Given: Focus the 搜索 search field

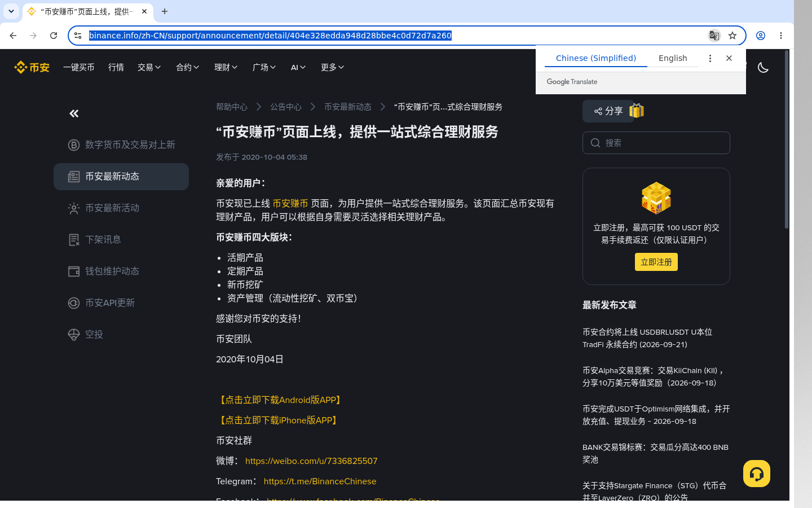Looking at the screenshot, I should tap(656, 143).
